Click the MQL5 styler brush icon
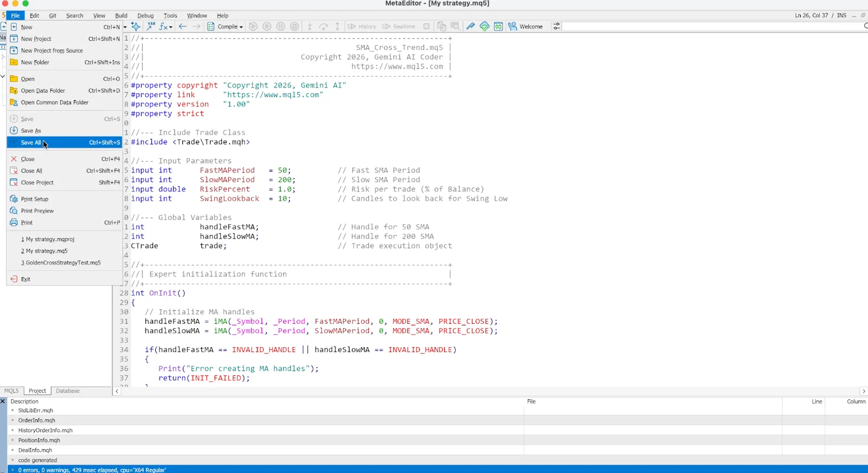Image resolution: width=868 pixels, height=473 pixels. point(470,27)
